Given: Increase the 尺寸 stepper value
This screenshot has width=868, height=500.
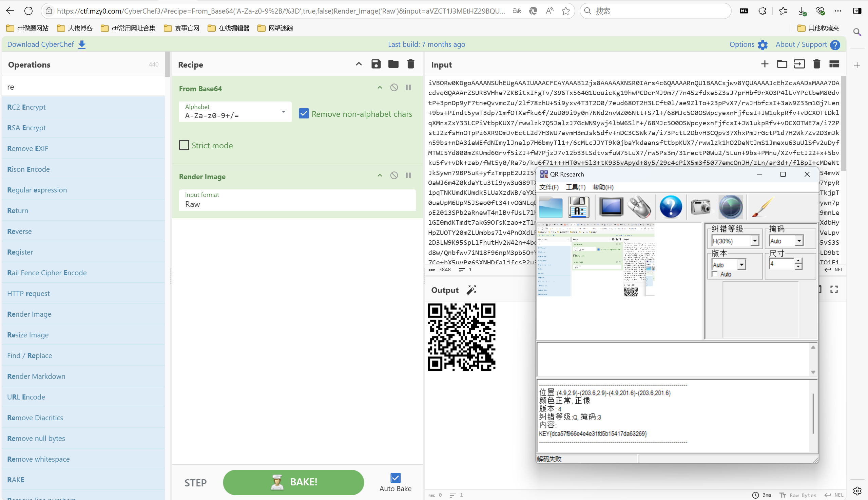Looking at the screenshot, I should coord(799,261).
